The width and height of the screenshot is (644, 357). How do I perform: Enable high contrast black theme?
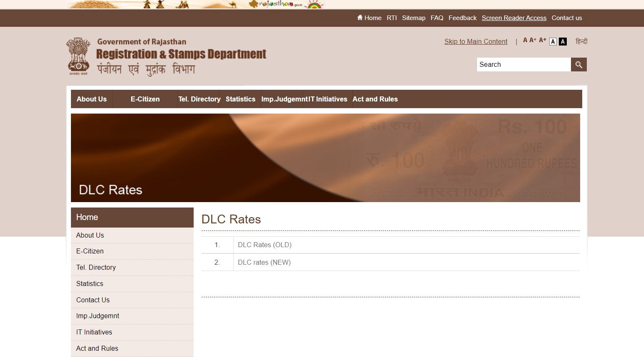click(563, 41)
